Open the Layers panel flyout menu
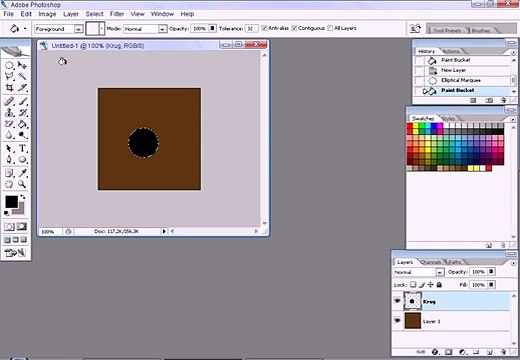 coord(513,262)
